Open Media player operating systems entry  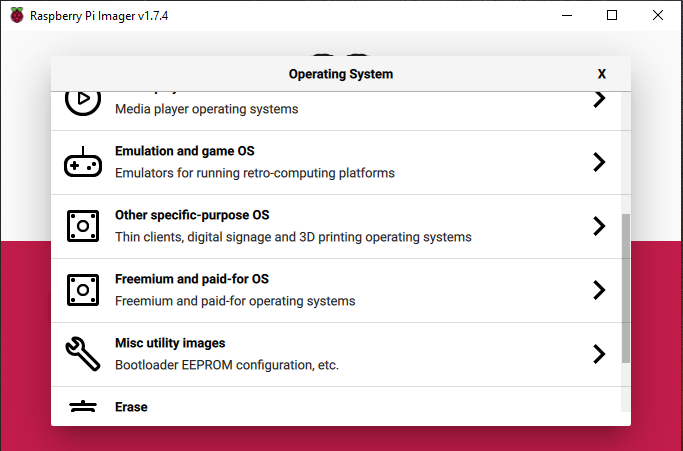pos(336,111)
